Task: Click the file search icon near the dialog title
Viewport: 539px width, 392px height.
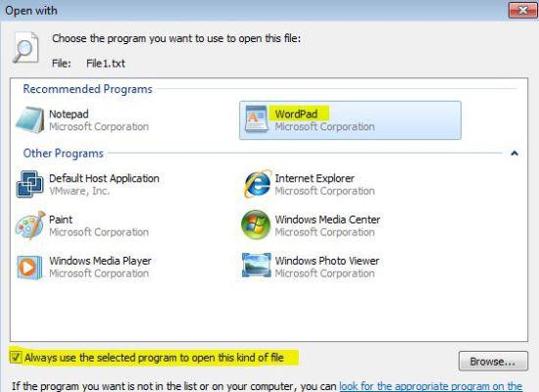Action: pyautogui.click(x=25, y=48)
